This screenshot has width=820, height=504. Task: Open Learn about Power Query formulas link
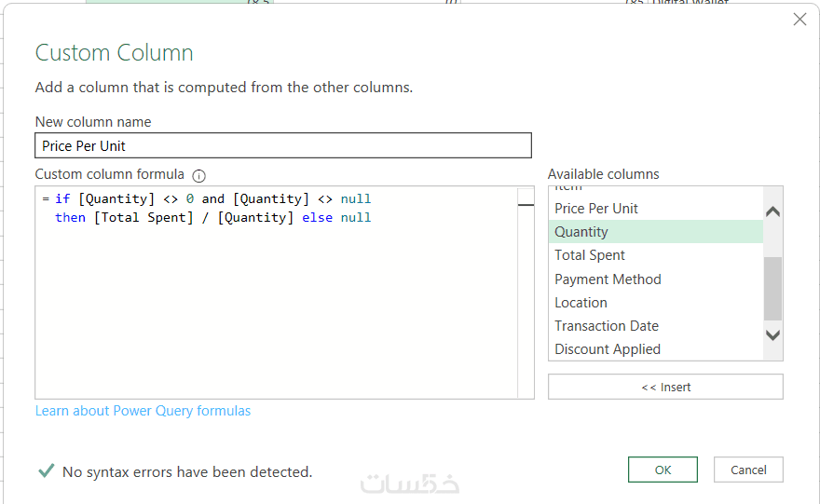(143, 411)
